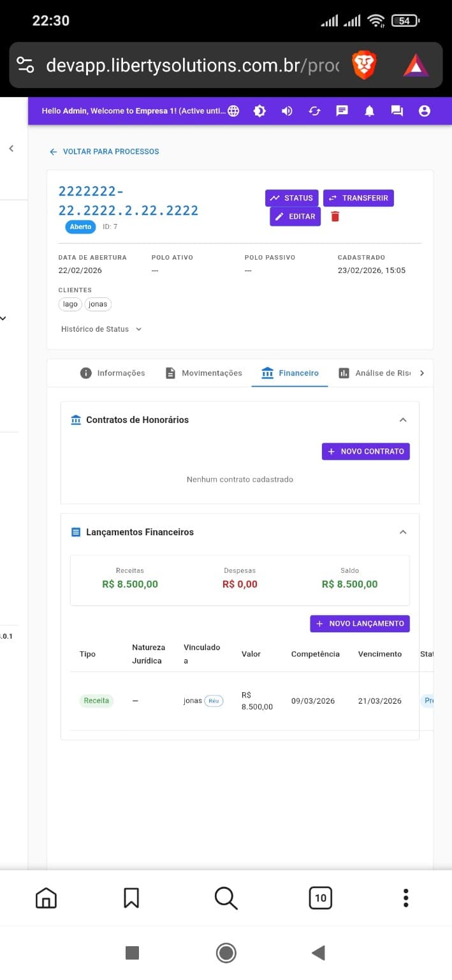Switch to the Movimentações tab
Viewport: 452px width, 980px height.
pos(211,373)
